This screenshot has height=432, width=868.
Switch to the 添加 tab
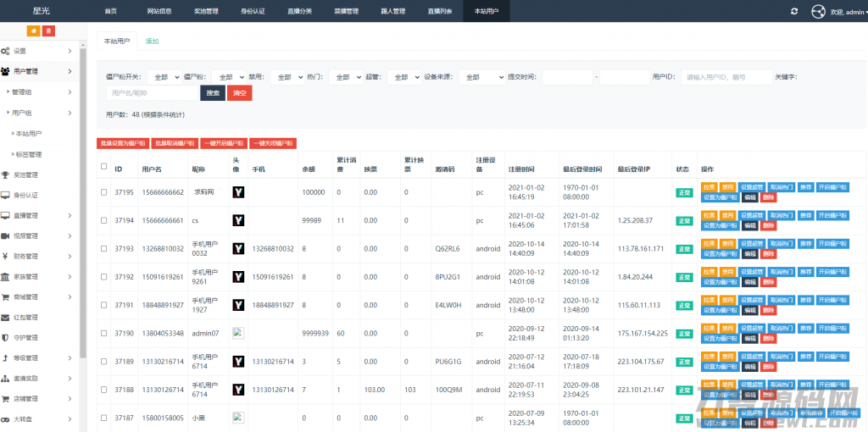pyautogui.click(x=152, y=41)
